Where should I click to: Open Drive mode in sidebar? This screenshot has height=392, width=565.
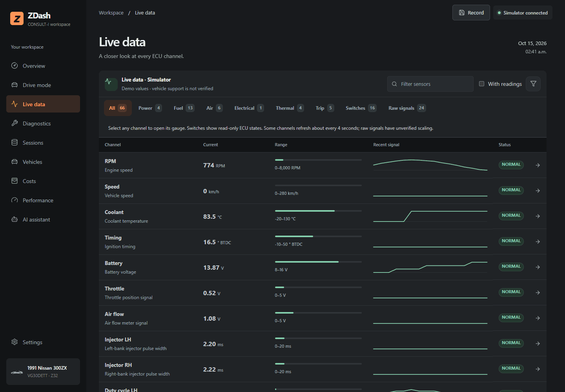click(43, 85)
